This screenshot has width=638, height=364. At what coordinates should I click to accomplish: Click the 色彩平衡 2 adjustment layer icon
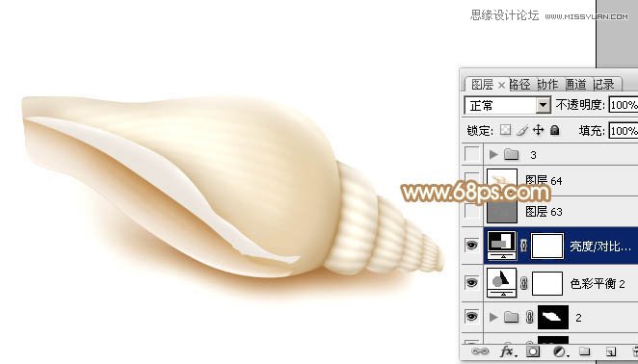click(502, 283)
